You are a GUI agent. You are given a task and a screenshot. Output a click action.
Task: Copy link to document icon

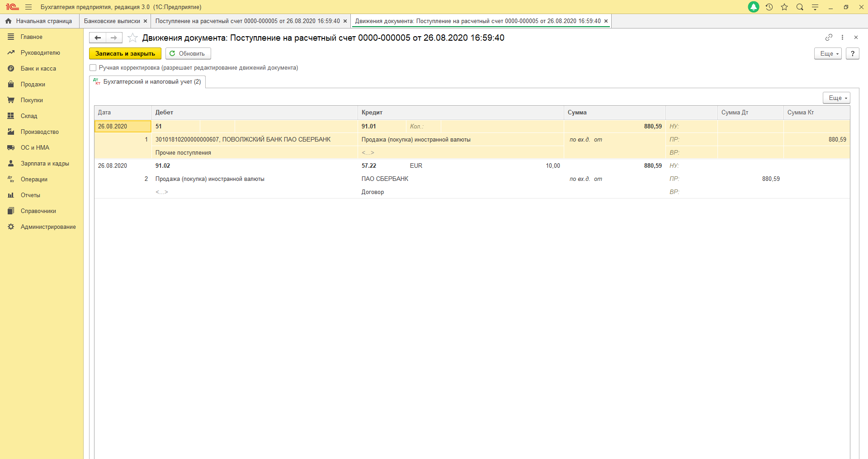click(x=829, y=38)
